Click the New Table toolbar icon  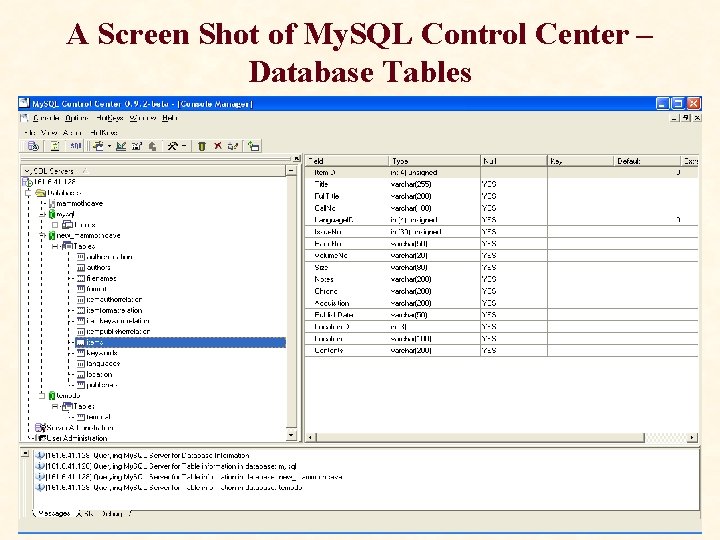point(121,146)
